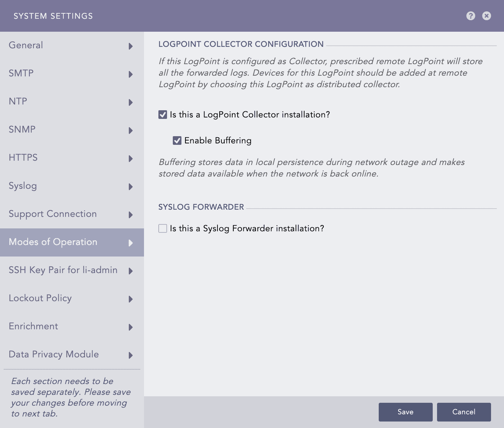This screenshot has height=428, width=504.
Task: Expand the Support Connection arrow
Action: (x=131, y=215)
